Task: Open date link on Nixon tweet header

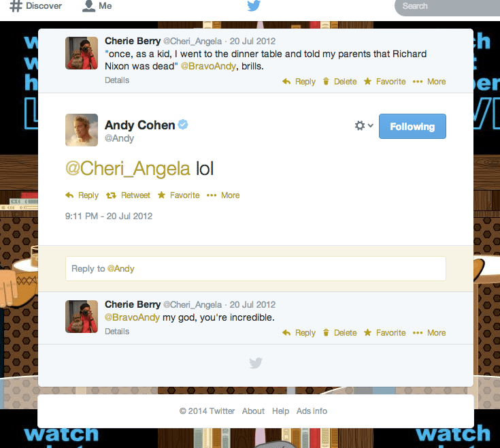Action: coord(252,41)
